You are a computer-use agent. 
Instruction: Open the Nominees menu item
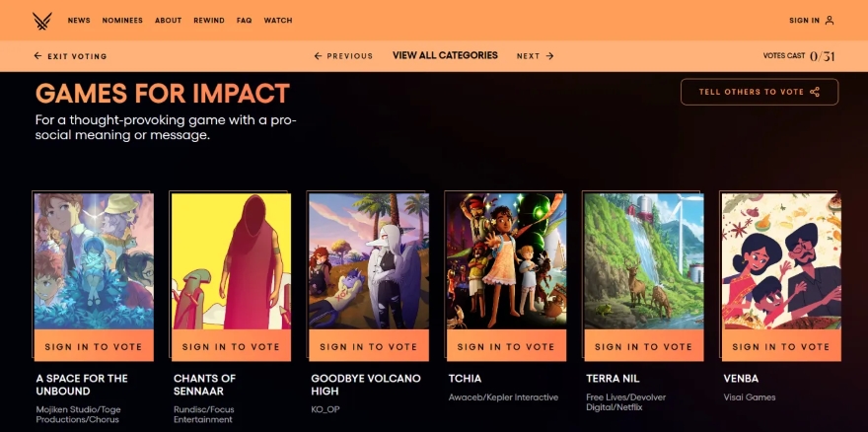pos(122,21)
